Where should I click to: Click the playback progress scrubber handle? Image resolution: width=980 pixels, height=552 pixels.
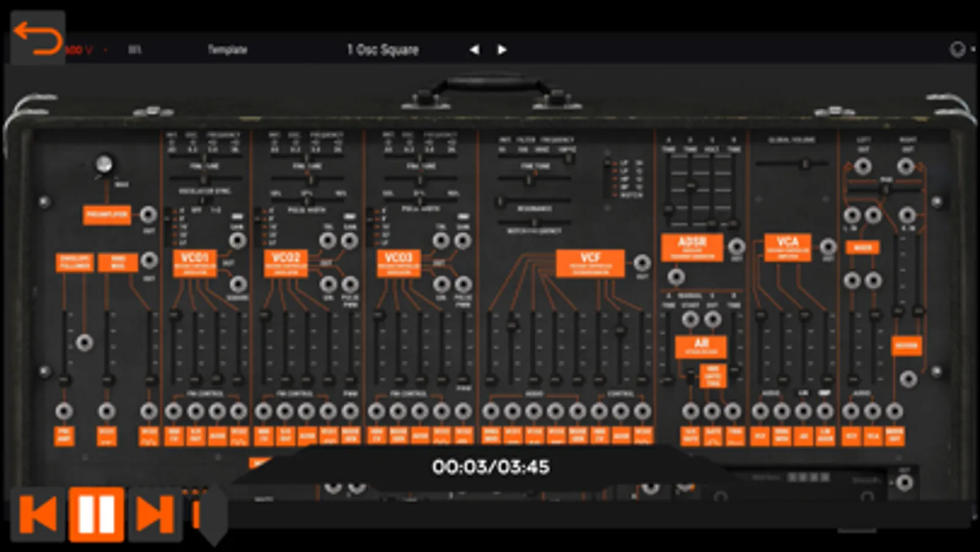(x=213, y=515)
